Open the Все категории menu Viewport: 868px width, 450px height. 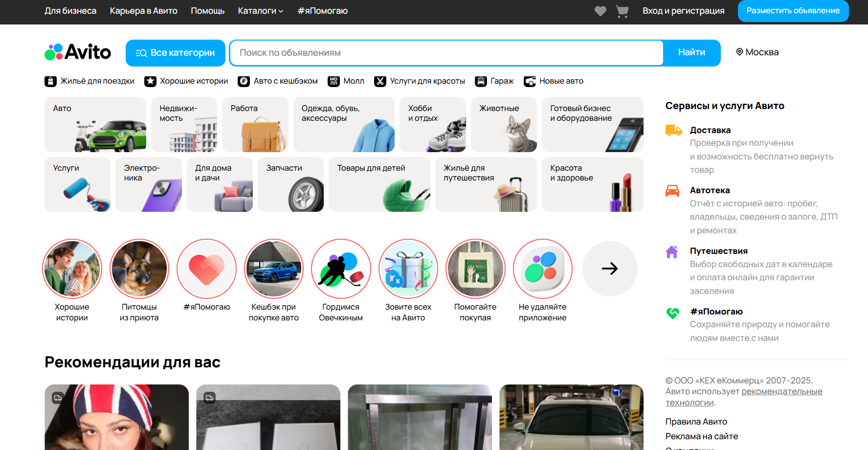175,53
